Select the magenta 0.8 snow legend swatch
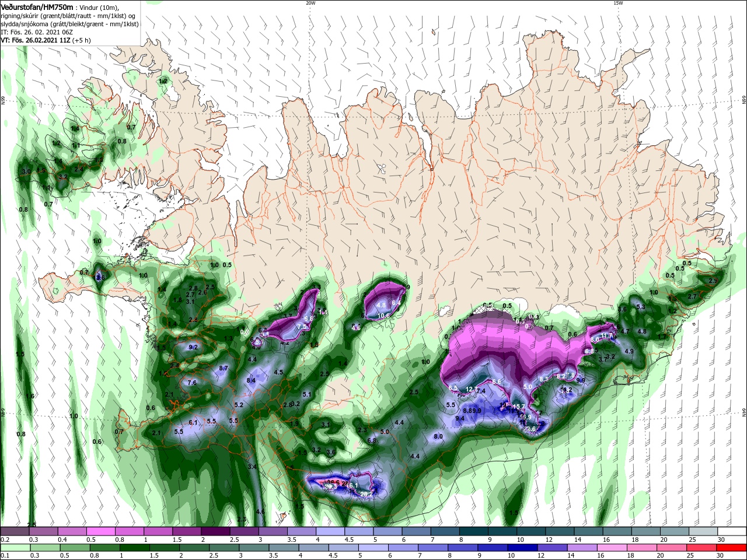 click(x=129, y=531)
